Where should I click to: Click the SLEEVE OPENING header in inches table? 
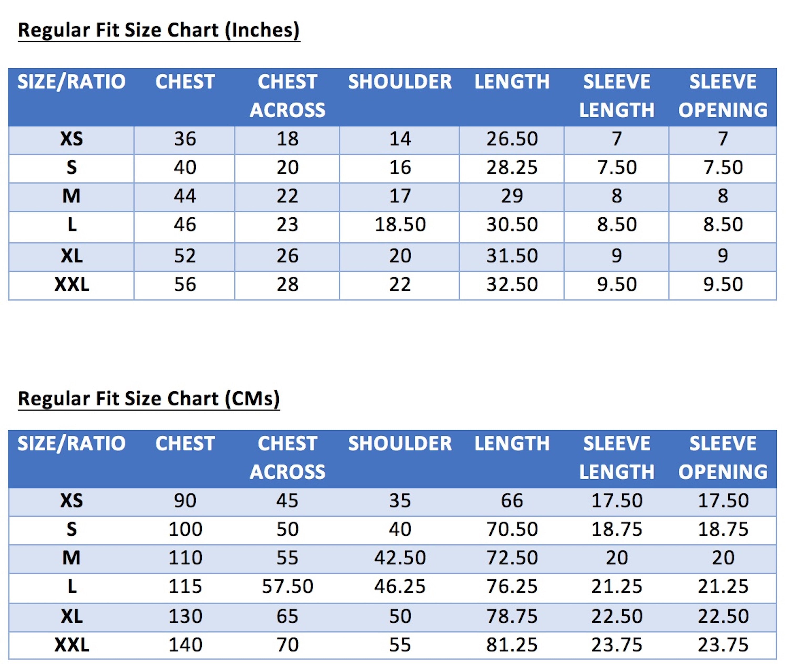[x=723, y=96]
